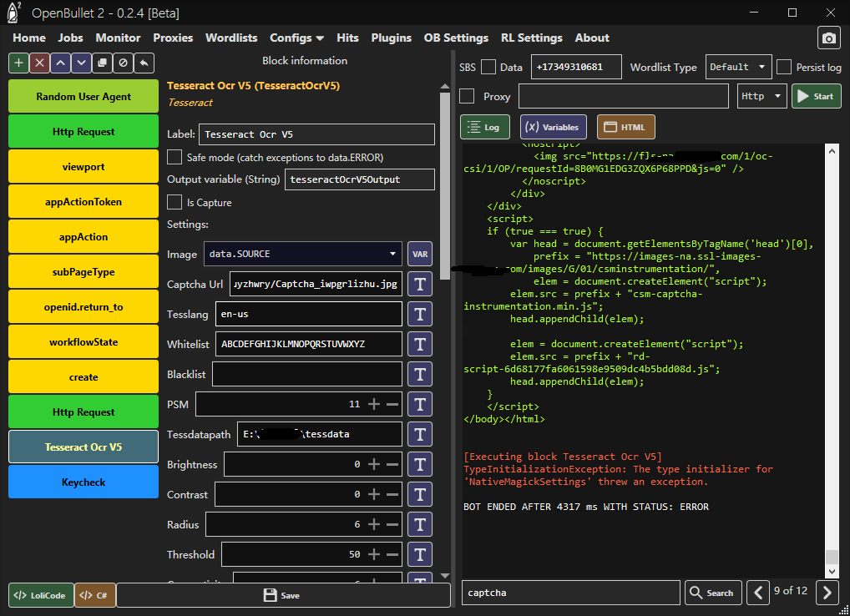
Task: Toggle text mode icon for Brightness
Action: tap(420, 464)
